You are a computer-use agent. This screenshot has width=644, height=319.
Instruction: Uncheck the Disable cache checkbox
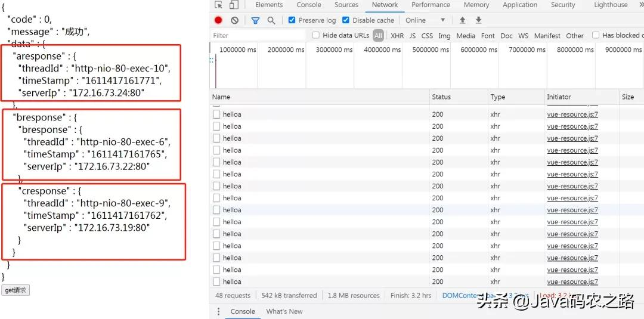[x=346, y=20]
